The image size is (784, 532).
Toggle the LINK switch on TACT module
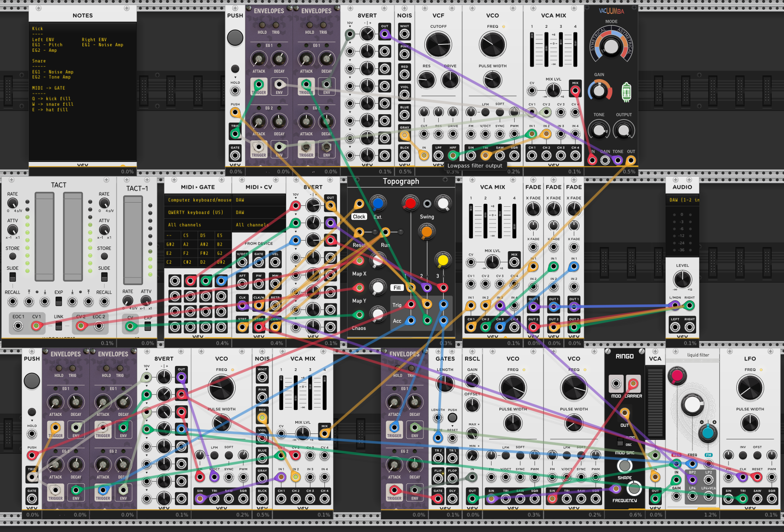coord(59,326)
